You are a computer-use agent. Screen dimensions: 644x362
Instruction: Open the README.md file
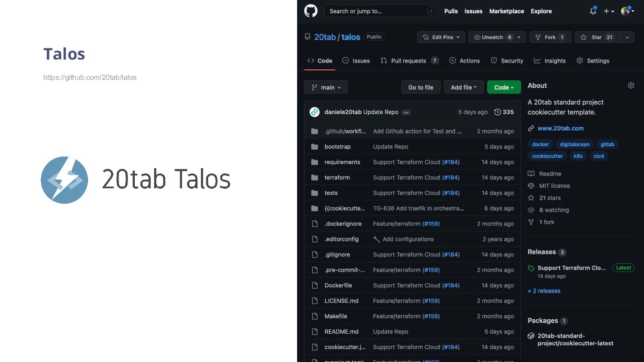coord(341,332)
